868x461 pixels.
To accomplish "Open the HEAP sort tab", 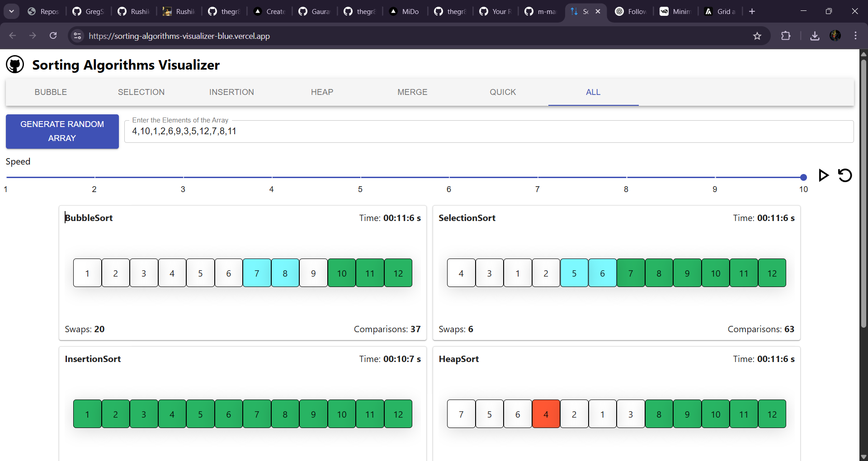I will click(322, 92).
